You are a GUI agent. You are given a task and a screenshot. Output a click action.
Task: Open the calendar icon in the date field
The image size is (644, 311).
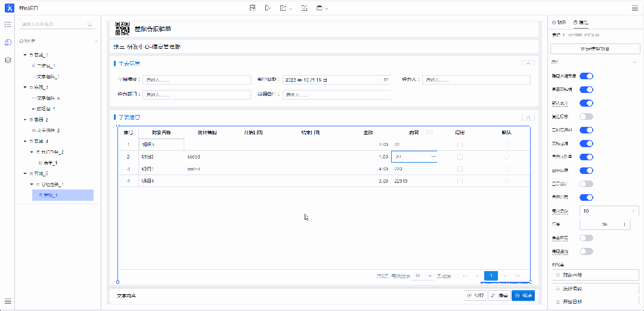point(386,80)
